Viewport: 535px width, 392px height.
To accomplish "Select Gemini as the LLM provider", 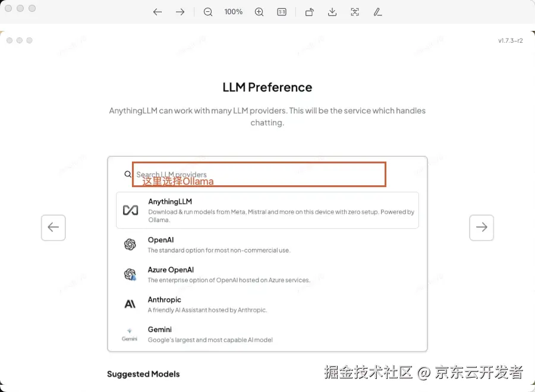I will click(267, 334).
